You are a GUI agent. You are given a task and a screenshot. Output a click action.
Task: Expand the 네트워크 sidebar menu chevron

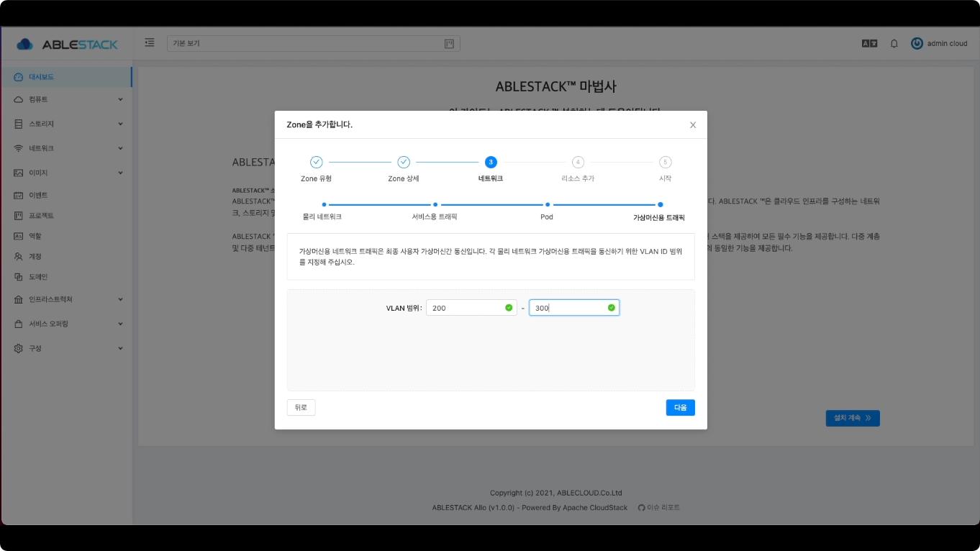[120, 148]
